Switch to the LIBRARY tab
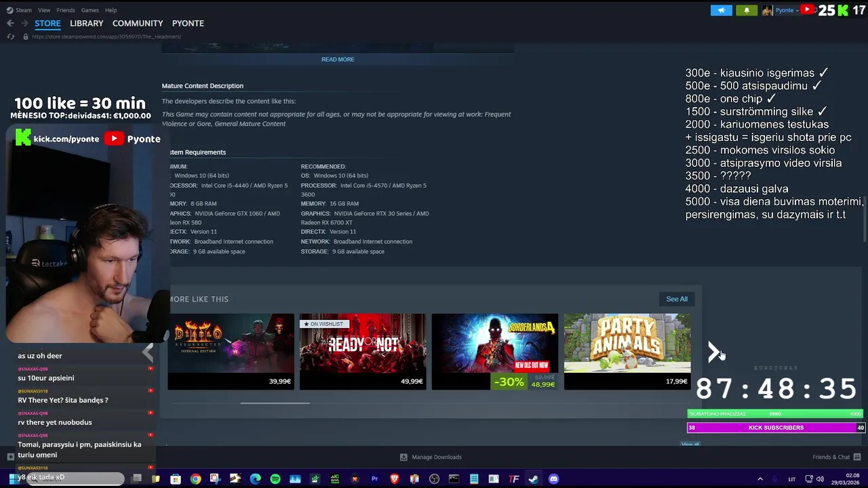Viewport: 868px width, 488px height. [x=87, y=23]
